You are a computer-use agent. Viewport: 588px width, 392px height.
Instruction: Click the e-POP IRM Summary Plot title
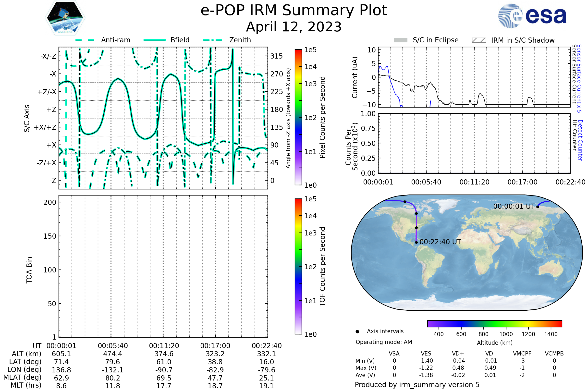294,11
